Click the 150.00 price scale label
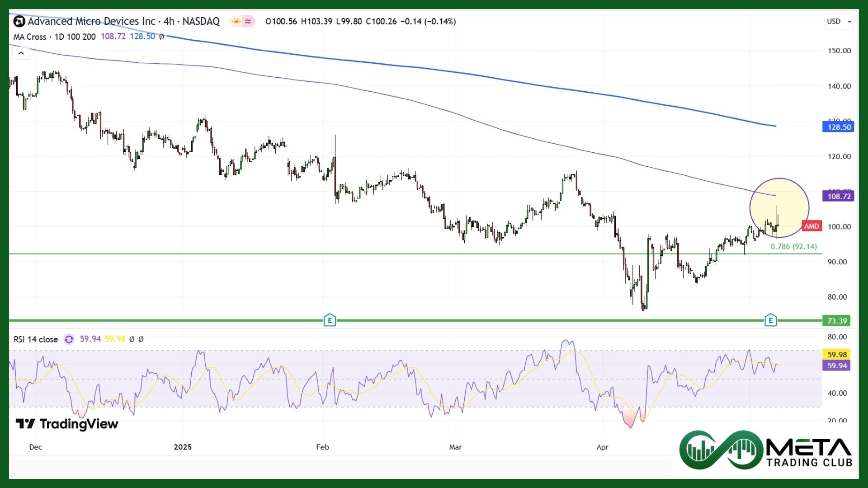The height and width of the screenshot is (488, 868). click(839, 51)
